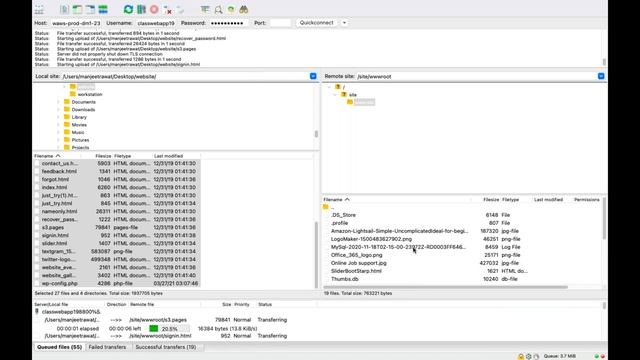Select the Documents folder in local tree
The width and height of the screenshot is (640, 360).
coord(83,102)
